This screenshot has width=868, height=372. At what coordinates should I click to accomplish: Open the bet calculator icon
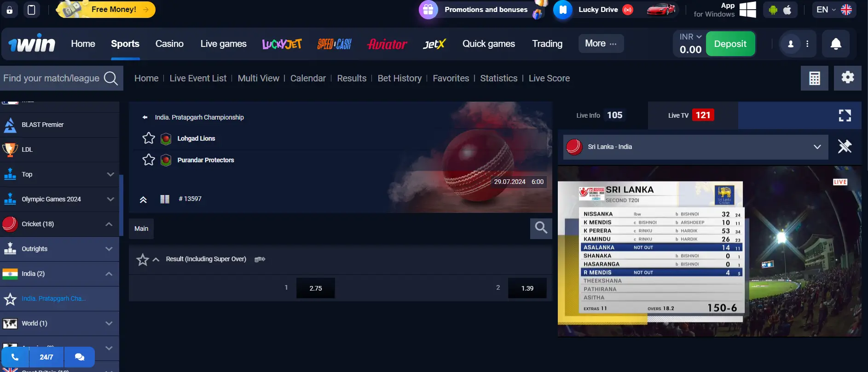pyautogui.click(x=814, y=78)
